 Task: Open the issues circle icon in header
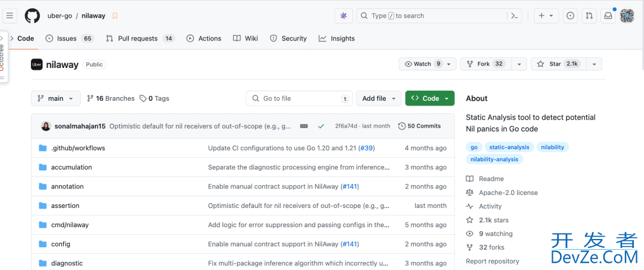click(x=570, y=15)
